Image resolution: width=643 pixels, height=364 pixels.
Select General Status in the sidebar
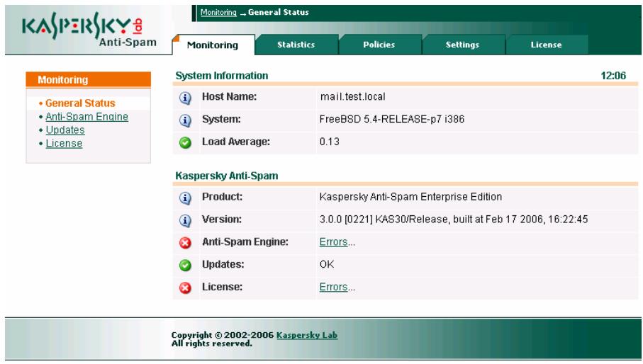tap(80, 103)
